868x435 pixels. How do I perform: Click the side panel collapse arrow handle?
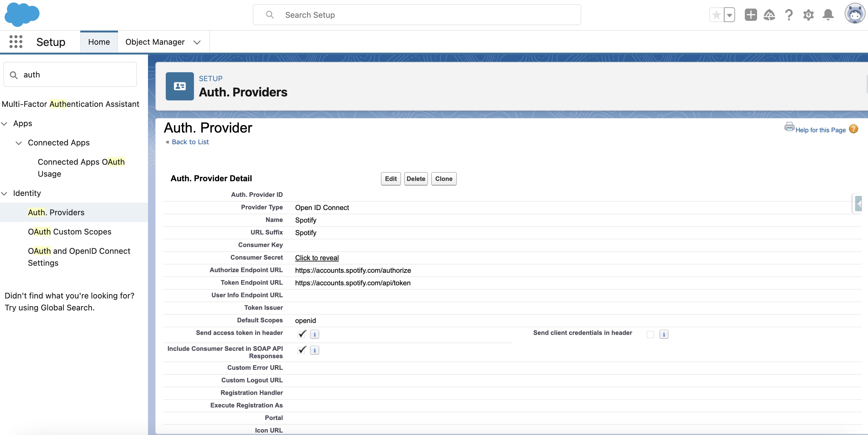tap(858, 203)
